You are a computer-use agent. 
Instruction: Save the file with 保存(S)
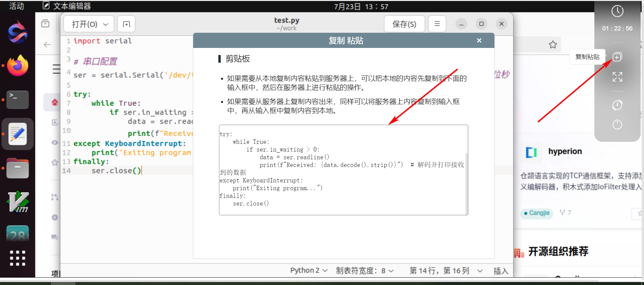click(x=404, y=24)
